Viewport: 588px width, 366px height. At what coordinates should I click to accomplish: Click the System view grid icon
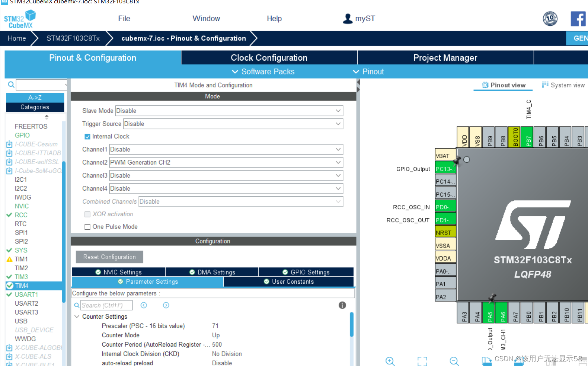click(545, 85)
